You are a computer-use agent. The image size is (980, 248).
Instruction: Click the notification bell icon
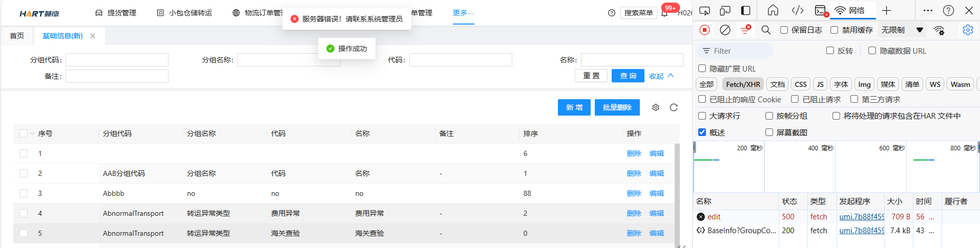664,13
